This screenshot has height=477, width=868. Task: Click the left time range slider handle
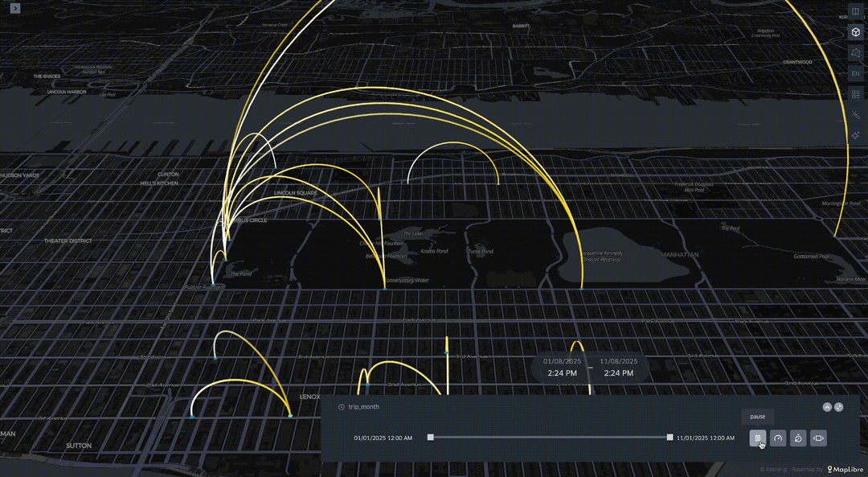(x=431, y=438)
